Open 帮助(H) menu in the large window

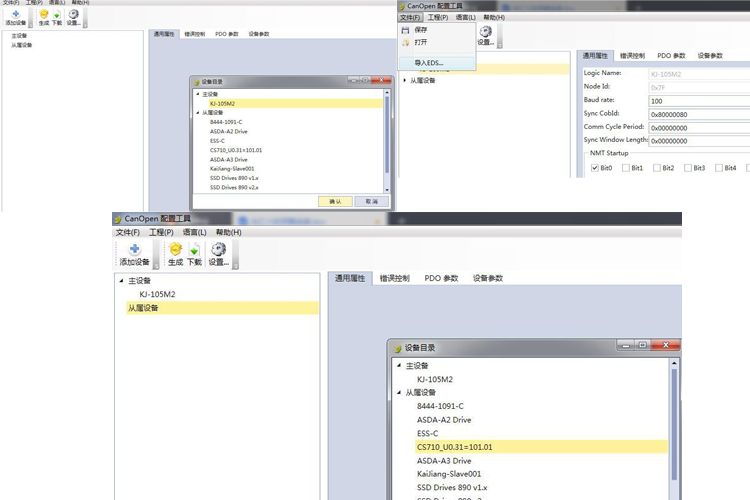(229, 233)
